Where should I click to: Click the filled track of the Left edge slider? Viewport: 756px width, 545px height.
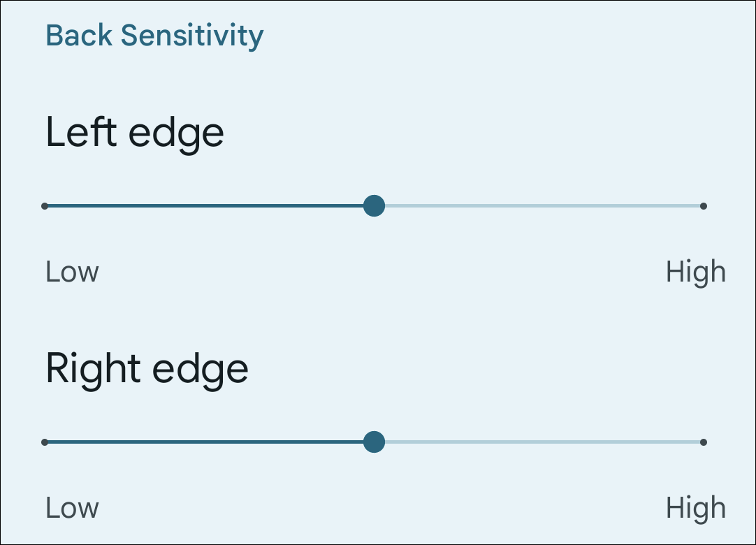point(210,205)
